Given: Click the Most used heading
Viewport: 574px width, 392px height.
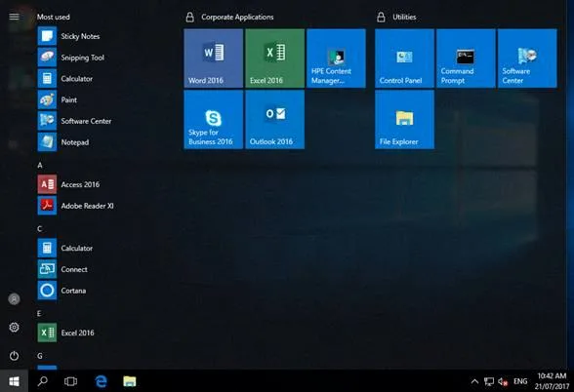Looking at the screenshot, I should tap(54, 17).
